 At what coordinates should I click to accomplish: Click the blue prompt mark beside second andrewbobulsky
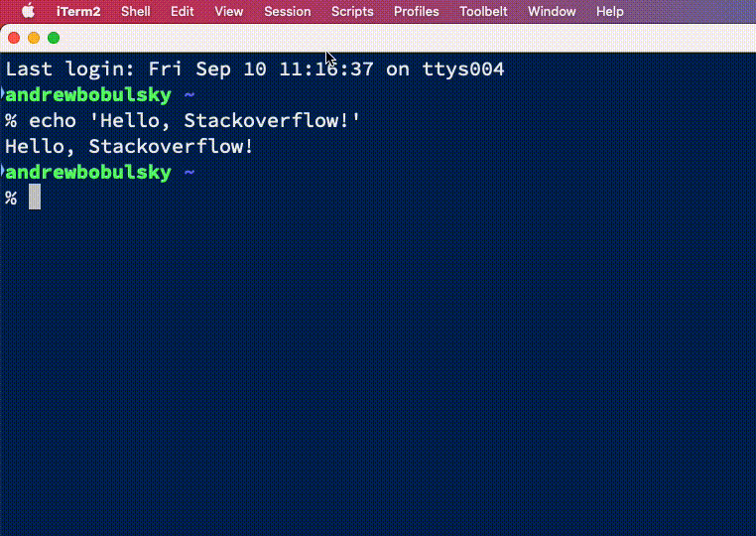(2, 171)
